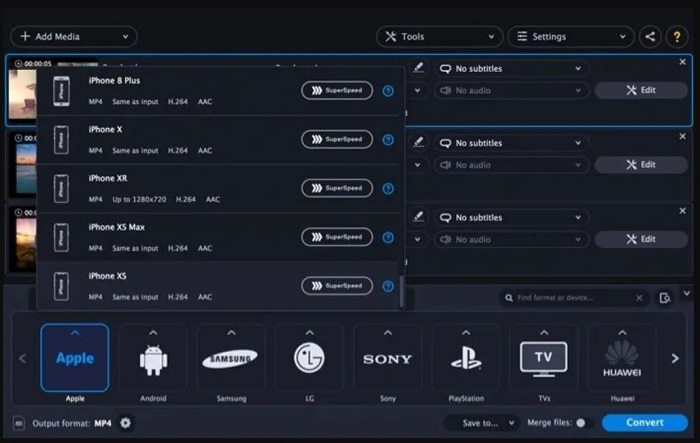Screen dimensions: 700x443
Task: Click pencil rename icon on third file
Action: pyautogui.click(x=418, y=217)
